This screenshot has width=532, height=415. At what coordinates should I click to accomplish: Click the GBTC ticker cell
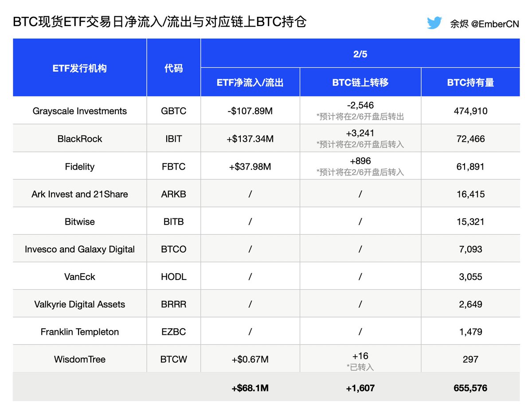tap(173, 111)
